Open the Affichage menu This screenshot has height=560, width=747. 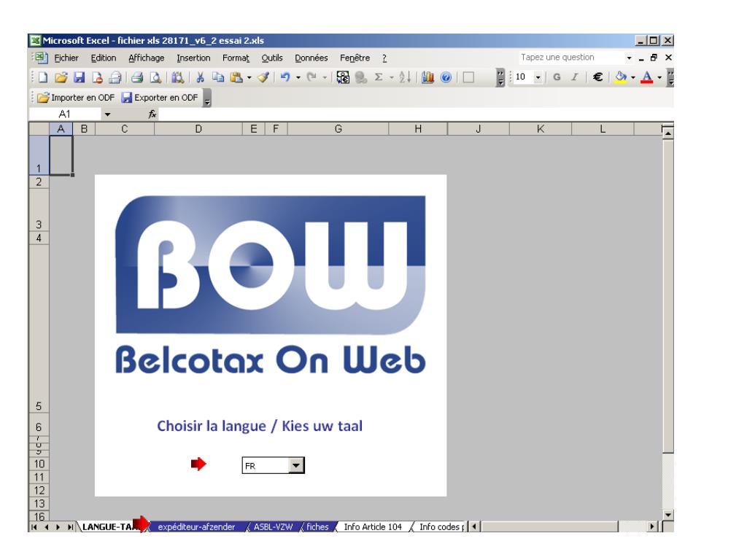pyautogui.click(x=146, y=58)
